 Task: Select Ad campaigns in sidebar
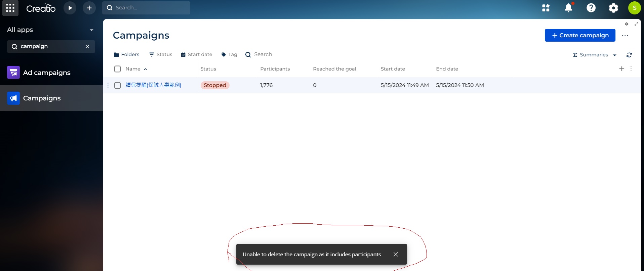tap(51, 73)
